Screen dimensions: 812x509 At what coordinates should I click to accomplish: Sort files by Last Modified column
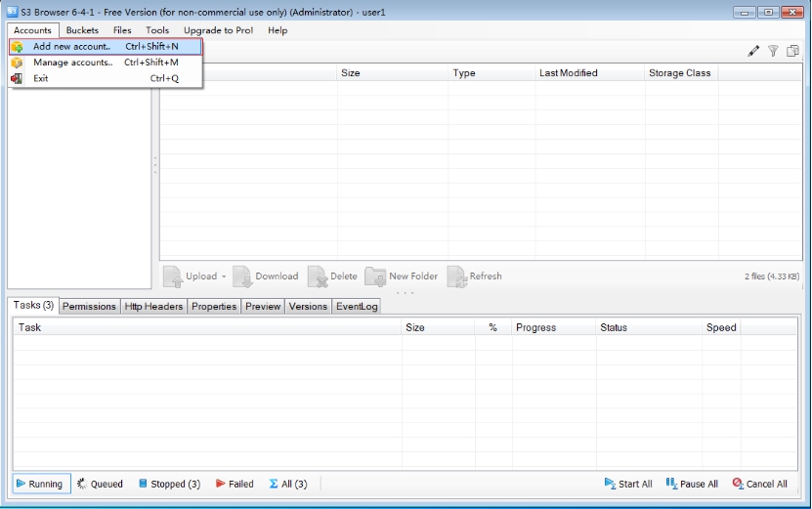[568, 73]
